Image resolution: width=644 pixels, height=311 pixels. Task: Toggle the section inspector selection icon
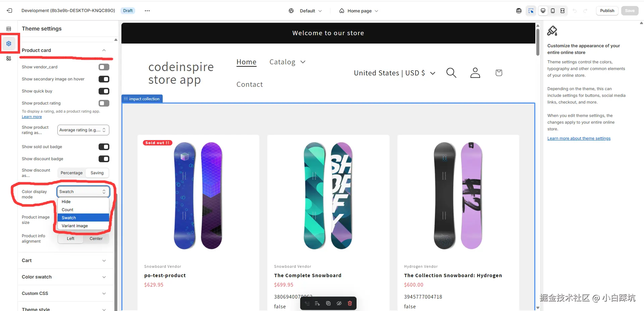coord(531,11)
